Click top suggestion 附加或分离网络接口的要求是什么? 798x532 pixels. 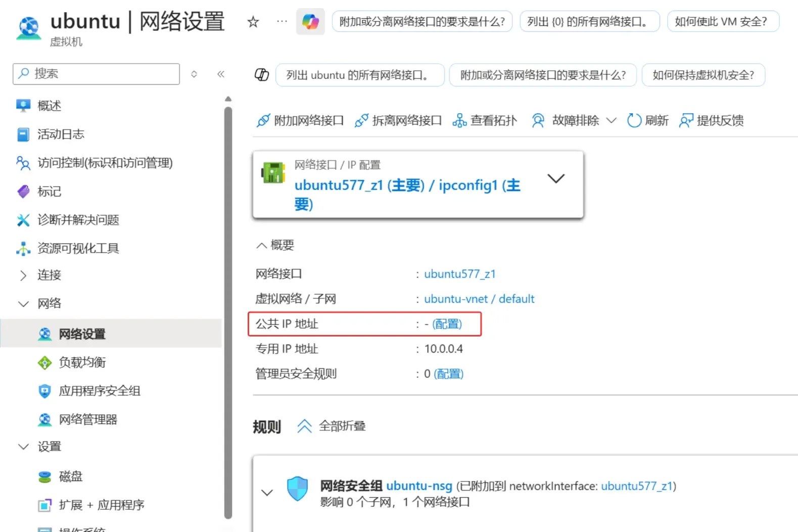pyautogui.click(x=422, y=21)
